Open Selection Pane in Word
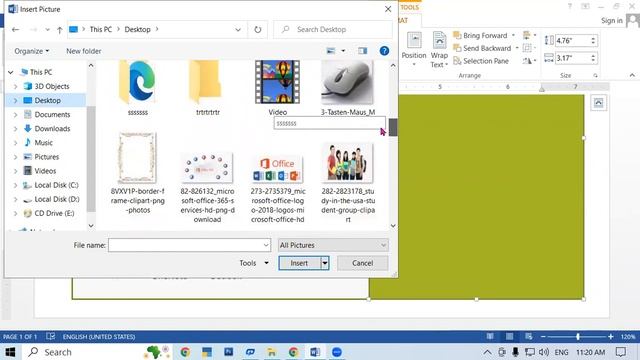The height and width of the screenshot is (360, 640). (481, 61)
